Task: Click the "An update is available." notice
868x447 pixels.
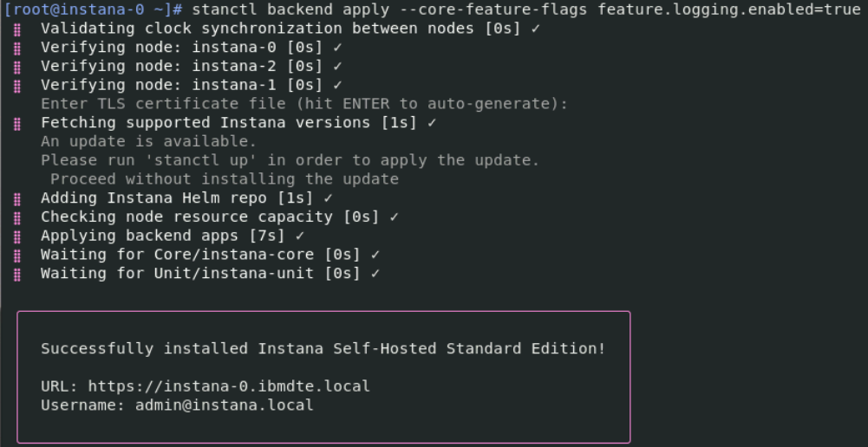Action: (148, 142)
